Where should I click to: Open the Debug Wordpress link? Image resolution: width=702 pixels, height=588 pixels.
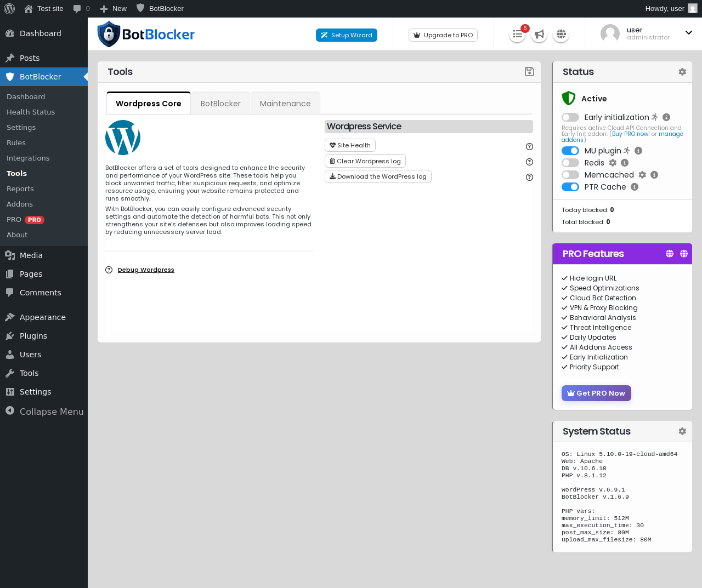point(146,270)
